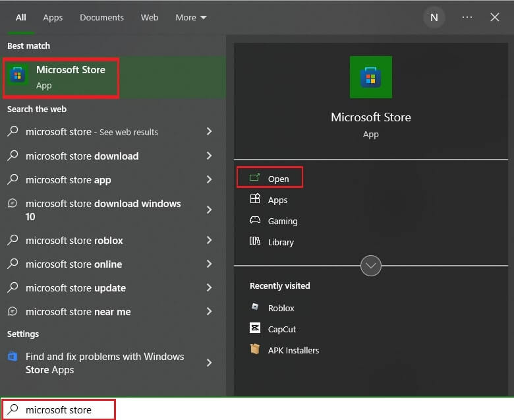
Task: Click the Roblox icon in Recently visited
Action: pyautogui.click(x=255, y=307)
